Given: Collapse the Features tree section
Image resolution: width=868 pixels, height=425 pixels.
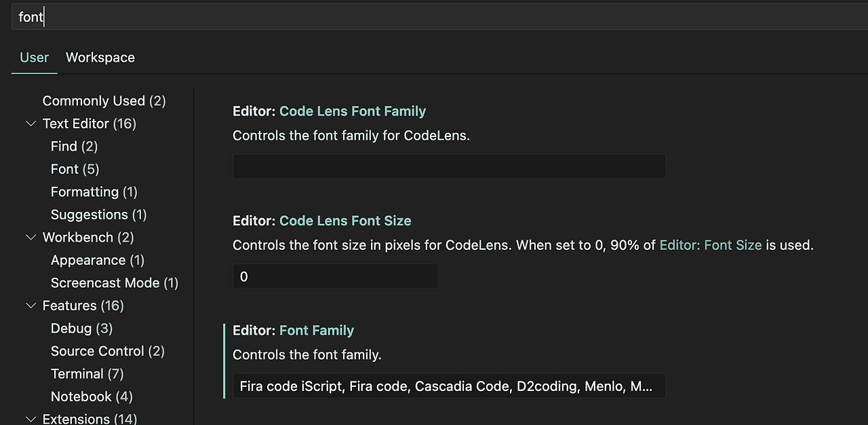Looking at the screenshot, I should [x=31, y=306].
